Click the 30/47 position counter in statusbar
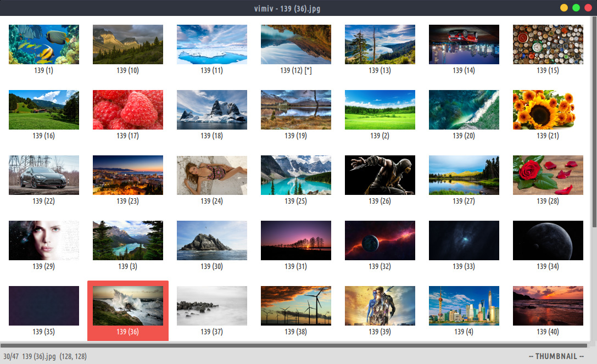This screenshot has height=364, width=597. click(x=11, y=356)
